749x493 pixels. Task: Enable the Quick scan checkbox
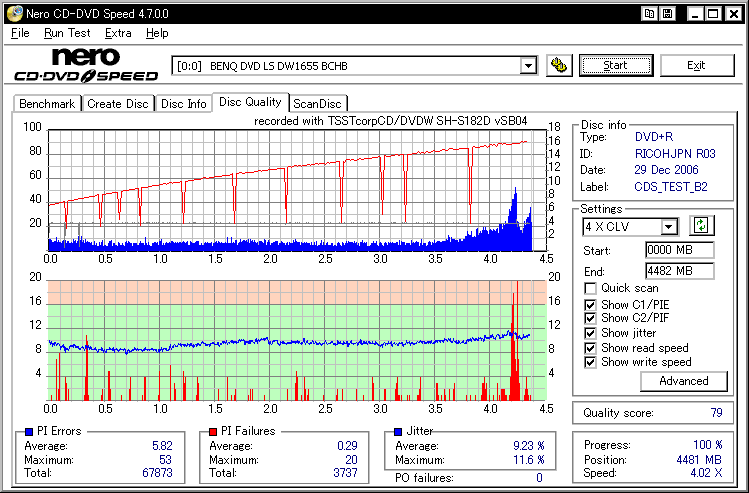click(x=590, y=289)
